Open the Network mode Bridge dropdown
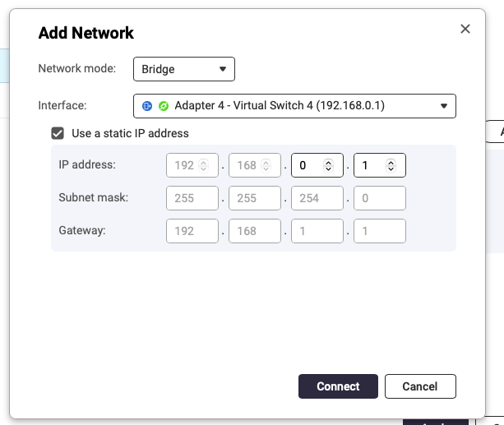 point(184,69)
